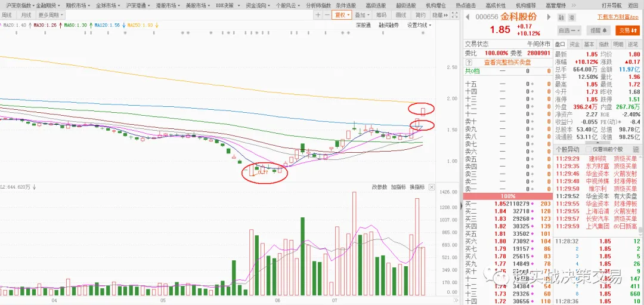Click MA120:1.56 moving average label
Image resolution: width=644 pixels, height=305 pixels.
(107, 25)
